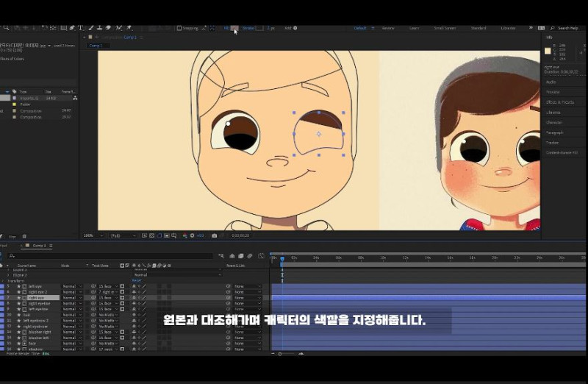Open the blending mode dropdown for the left eye layer
This screenshot has height=384, width=588.
(71, 286)
